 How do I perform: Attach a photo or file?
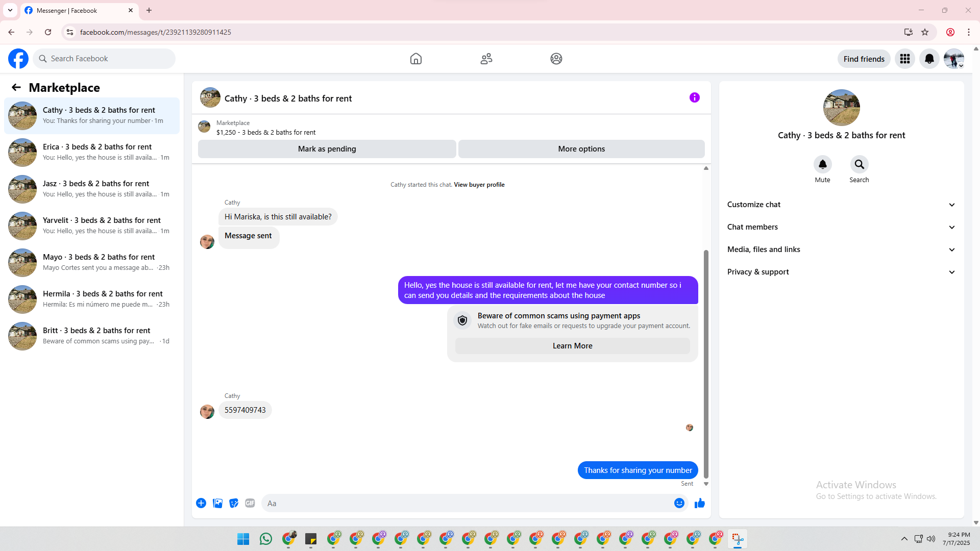tap(217, 503)
